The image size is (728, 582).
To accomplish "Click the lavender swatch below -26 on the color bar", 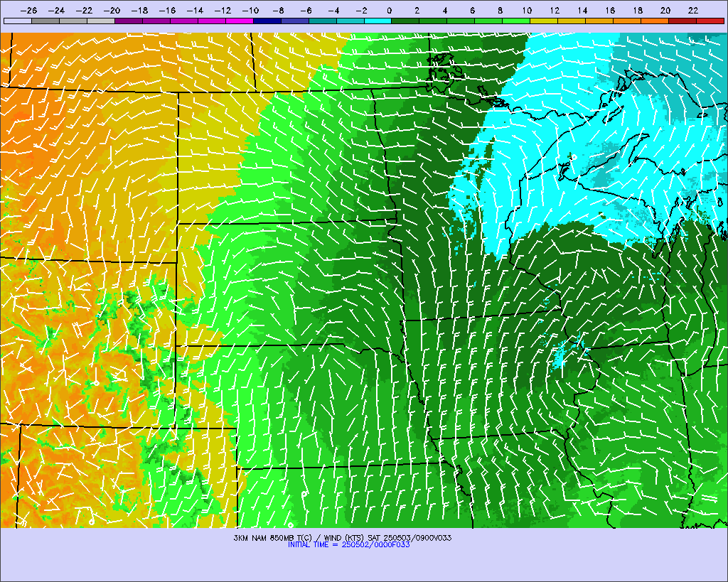I will (x=18, y=21).
